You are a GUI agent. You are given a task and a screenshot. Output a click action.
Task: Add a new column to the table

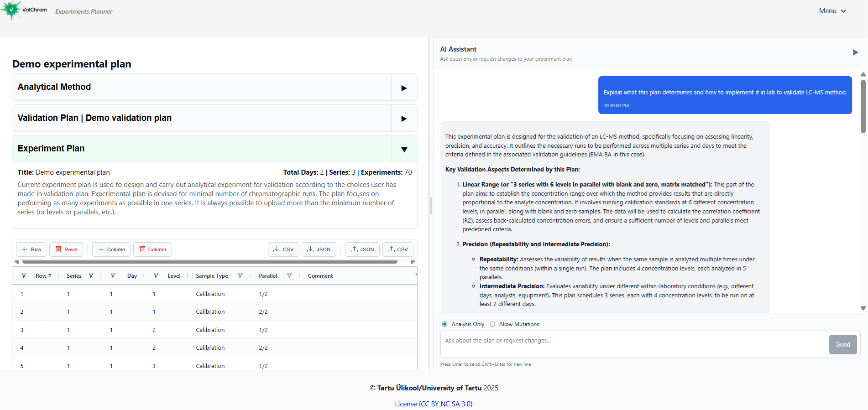coord(111,249)
